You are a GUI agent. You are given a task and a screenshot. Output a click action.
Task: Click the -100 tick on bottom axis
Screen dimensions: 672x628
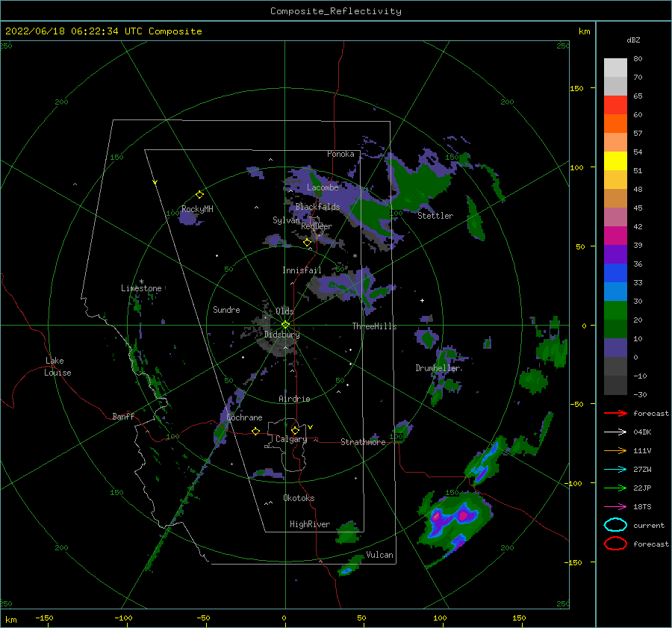pos(123,618)
